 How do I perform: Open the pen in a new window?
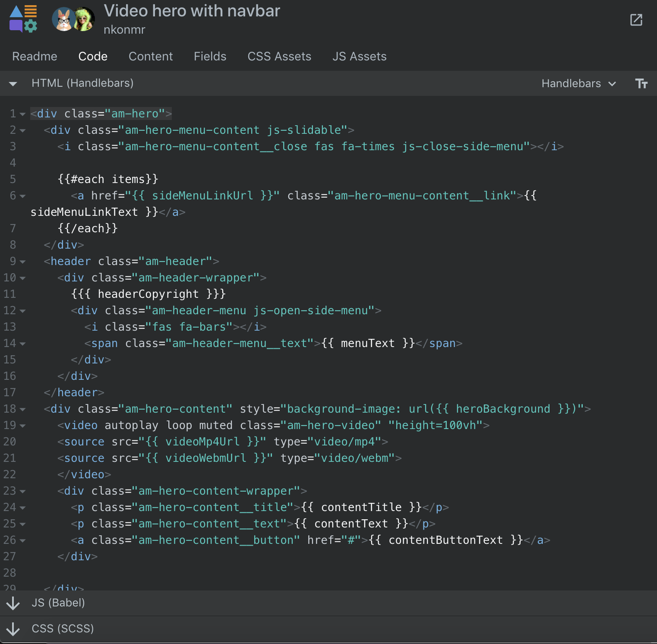(x=636, y=20)
